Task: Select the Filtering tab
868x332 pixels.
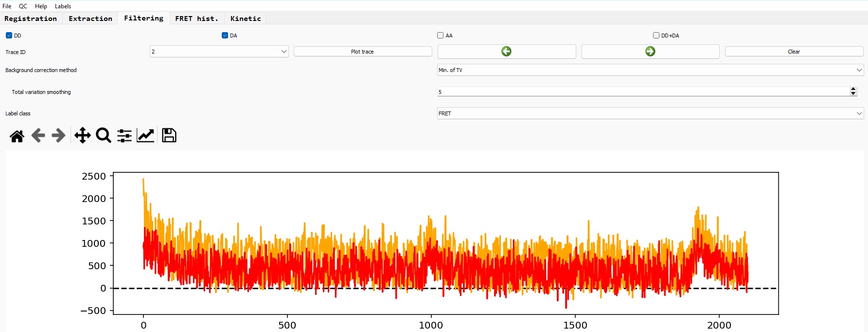Action: coord(143,18)
